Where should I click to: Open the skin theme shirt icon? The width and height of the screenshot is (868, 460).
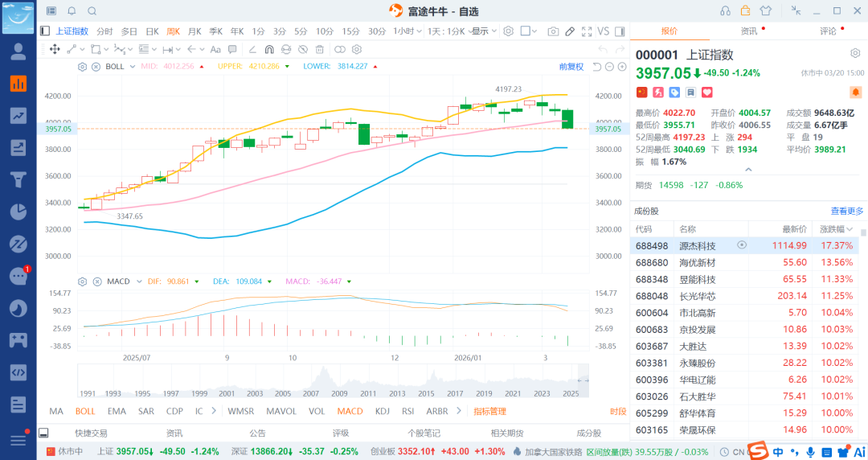click(x=766, y=10)
